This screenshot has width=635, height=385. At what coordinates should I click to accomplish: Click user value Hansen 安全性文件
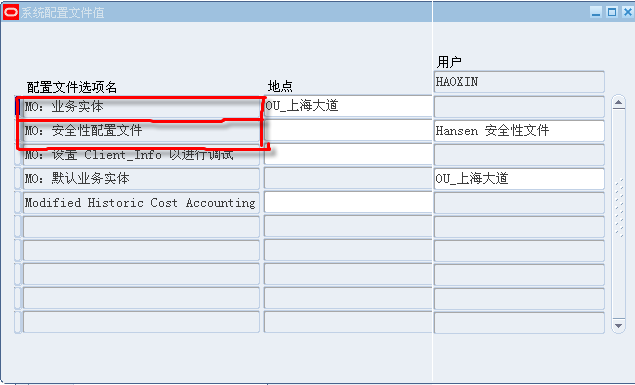tap(519, 131)
